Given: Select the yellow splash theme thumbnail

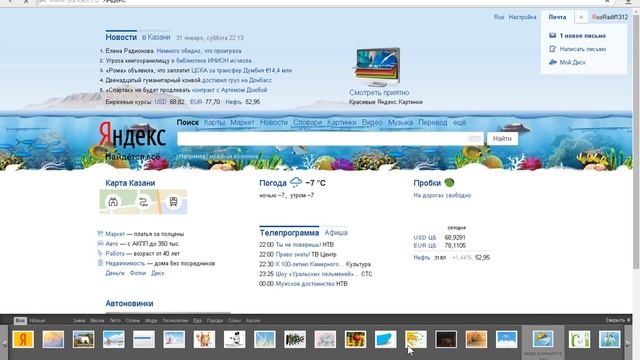Looking at the screenshot, I should click(416, 339).
